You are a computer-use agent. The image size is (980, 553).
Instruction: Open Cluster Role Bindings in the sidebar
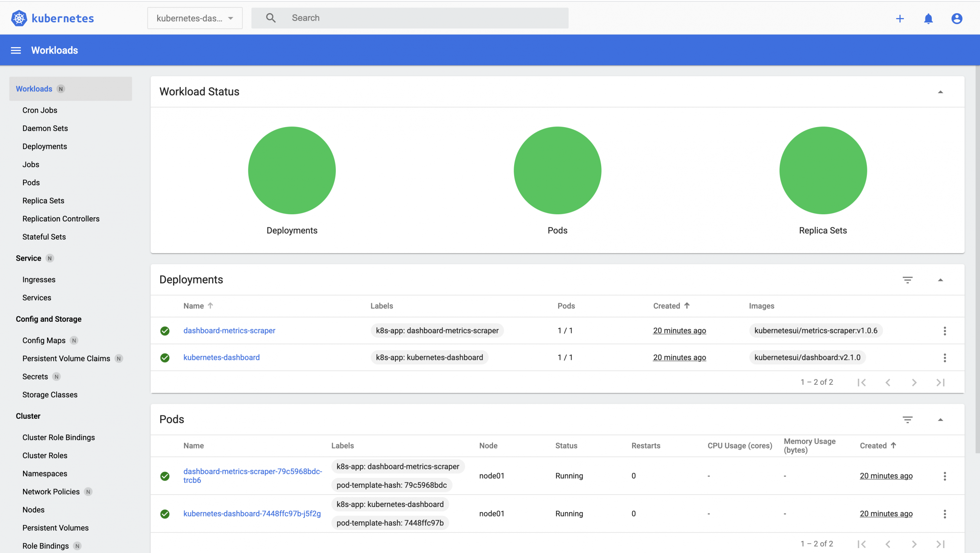(58, 438)
